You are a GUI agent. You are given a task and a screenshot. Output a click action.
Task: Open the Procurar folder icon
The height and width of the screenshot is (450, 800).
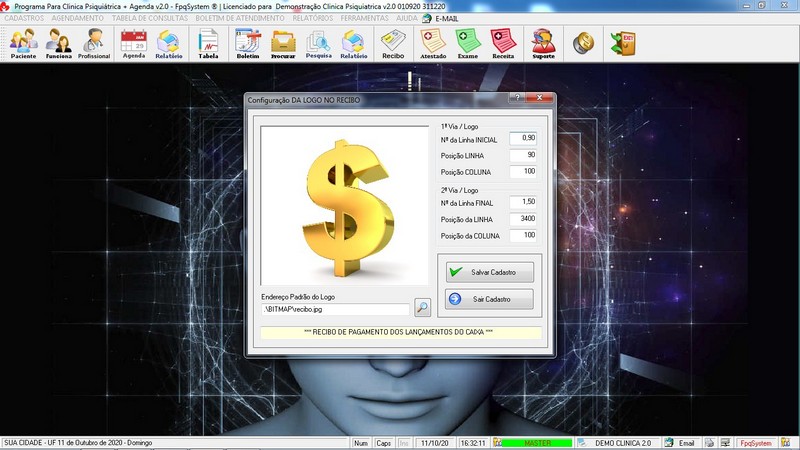(283, 43)
